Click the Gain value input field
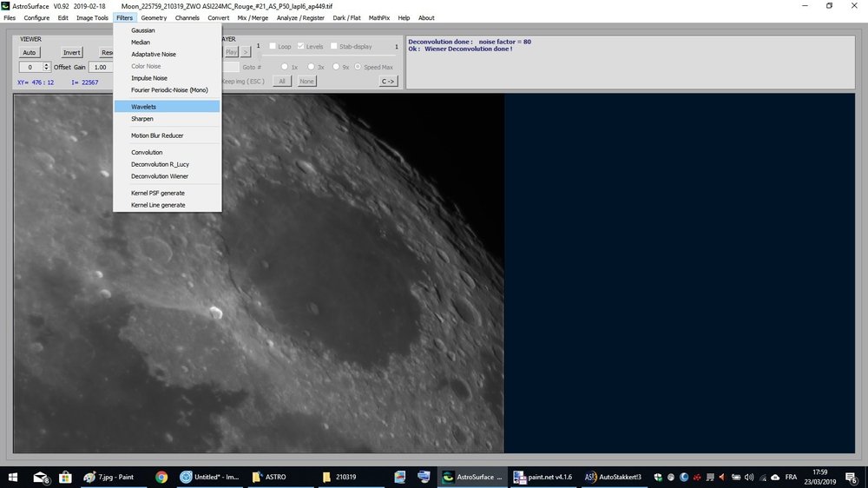This screenshot has width=868, height=488. (x=101, y=67)
